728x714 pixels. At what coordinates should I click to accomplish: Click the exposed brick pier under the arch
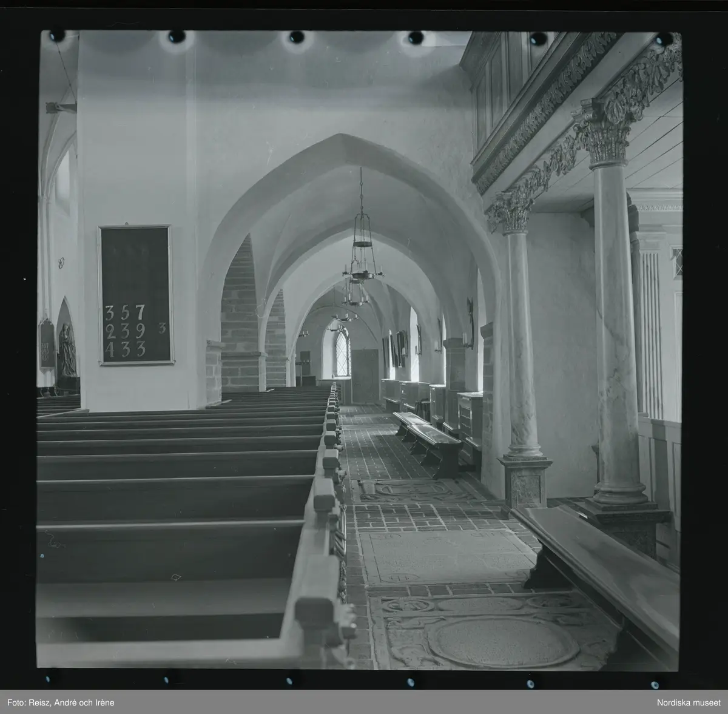click(x=240, y=322)
